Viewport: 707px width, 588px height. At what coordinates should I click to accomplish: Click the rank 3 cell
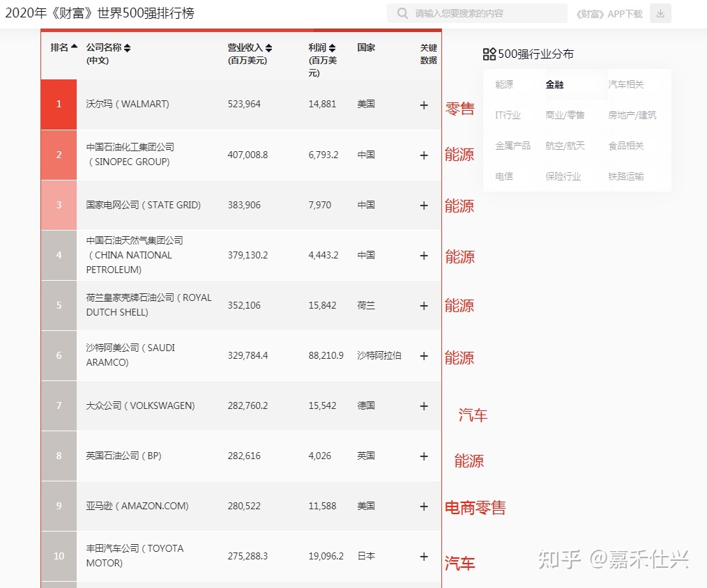click(x=59, y=205)
